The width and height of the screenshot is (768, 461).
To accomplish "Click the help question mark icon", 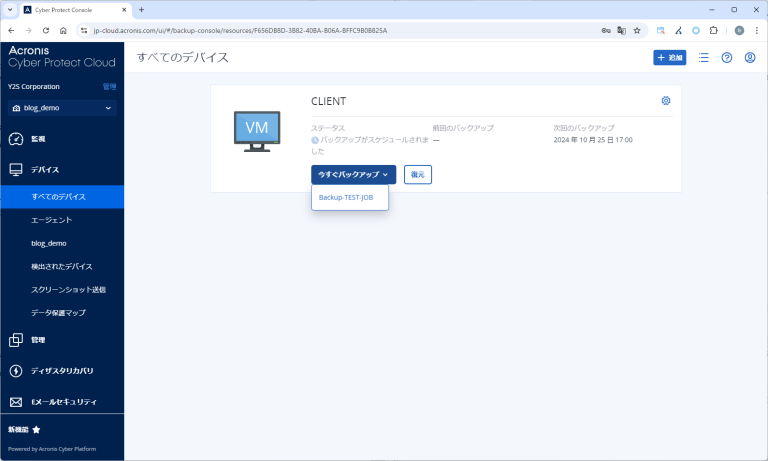I will 727,58.
